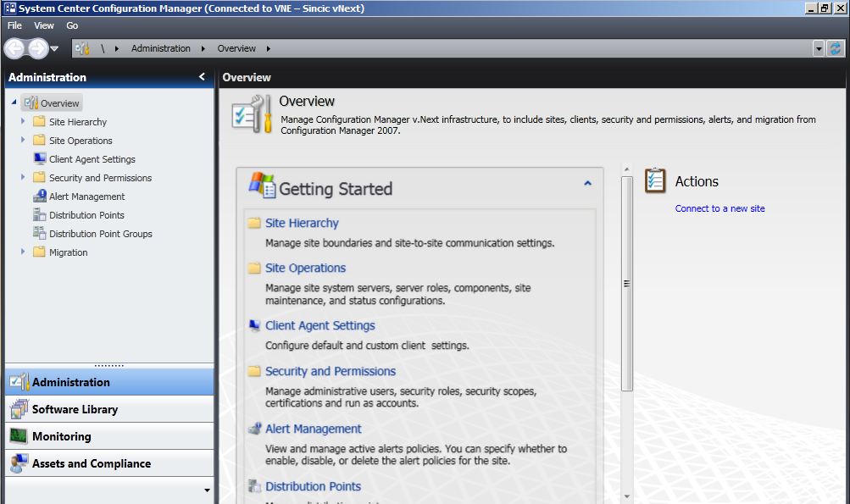
Task: Click the Distribution Points server icon in tree
Action: (x=40, y=214)
